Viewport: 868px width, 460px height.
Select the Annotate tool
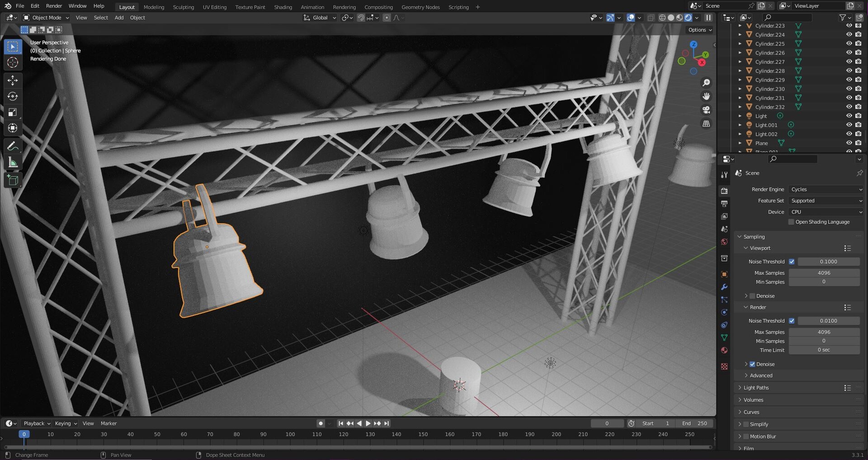click(13, 145)
